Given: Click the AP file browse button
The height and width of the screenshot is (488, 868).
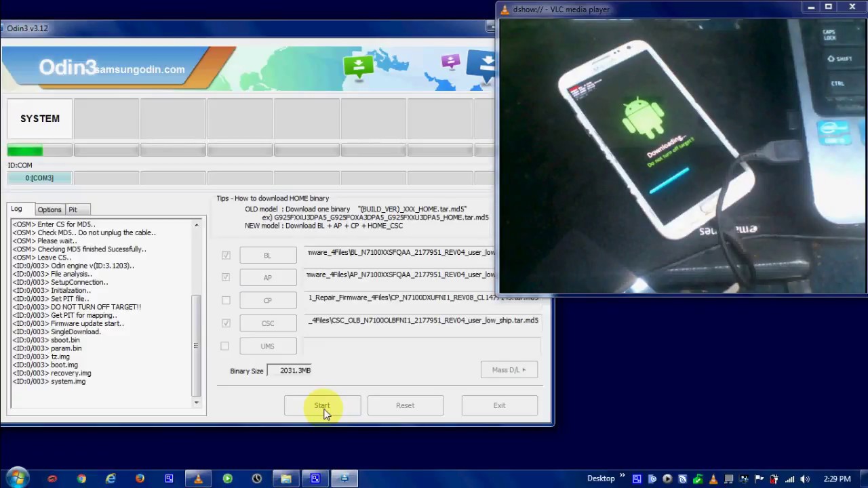Looking at the screenshot, I should click(x=268, y=278).
